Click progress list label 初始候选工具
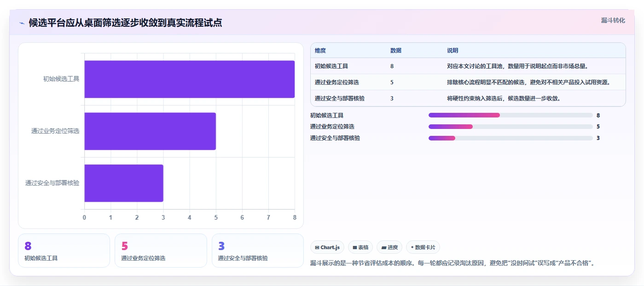 (327, 116)
